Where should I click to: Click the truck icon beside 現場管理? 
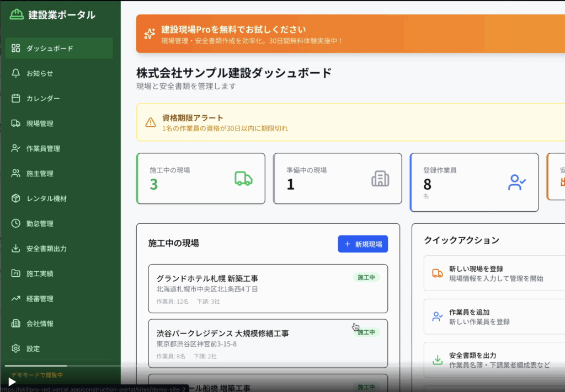tap(15, 123)
